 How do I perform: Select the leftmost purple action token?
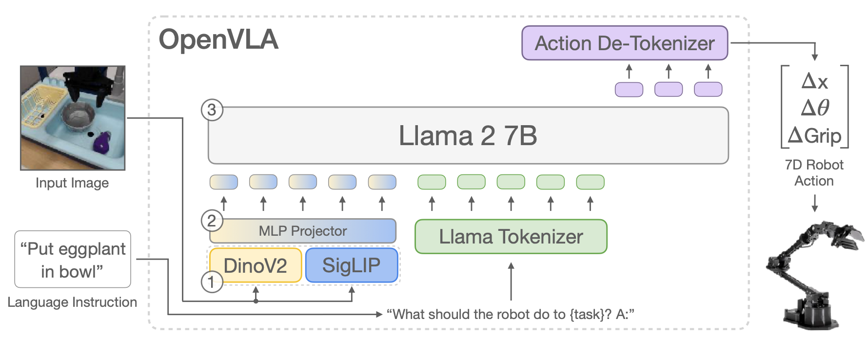pyautogui.click(x=629, y=90)
